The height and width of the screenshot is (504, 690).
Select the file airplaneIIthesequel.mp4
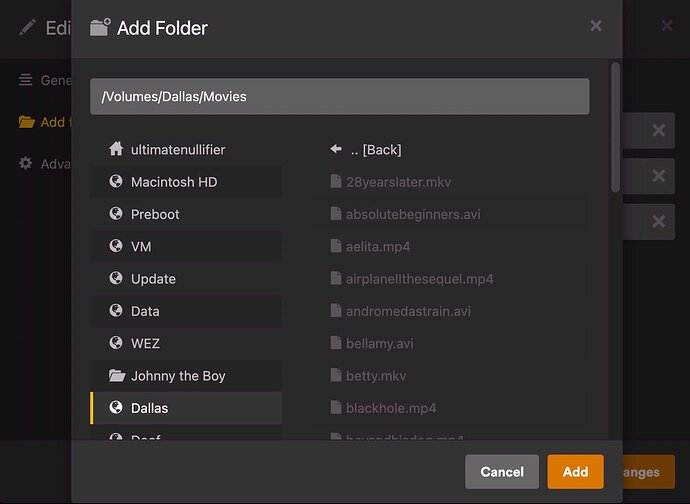(x=451, y=279)
